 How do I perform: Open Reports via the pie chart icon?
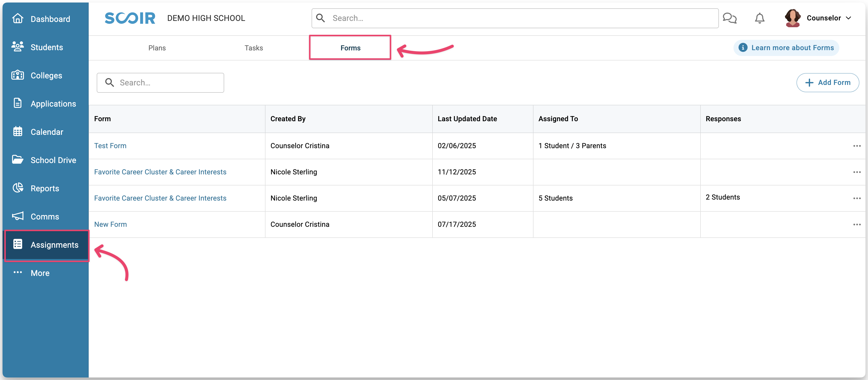coord(18,188)
